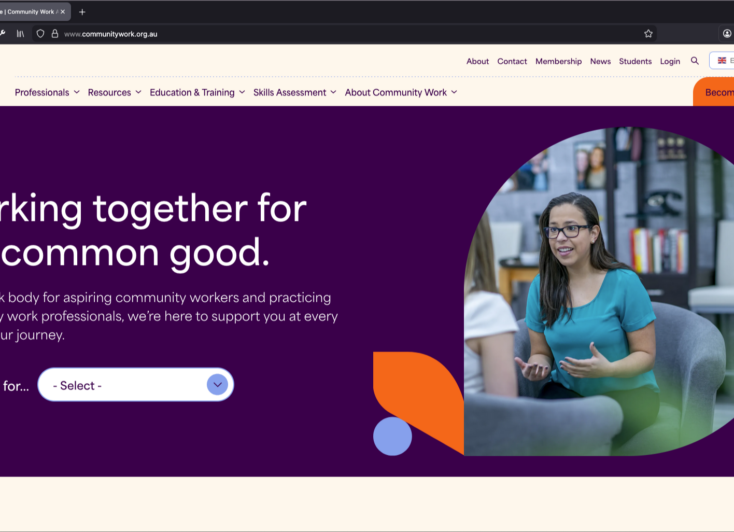Expand About Community Work menu

(x=401, y=92)
